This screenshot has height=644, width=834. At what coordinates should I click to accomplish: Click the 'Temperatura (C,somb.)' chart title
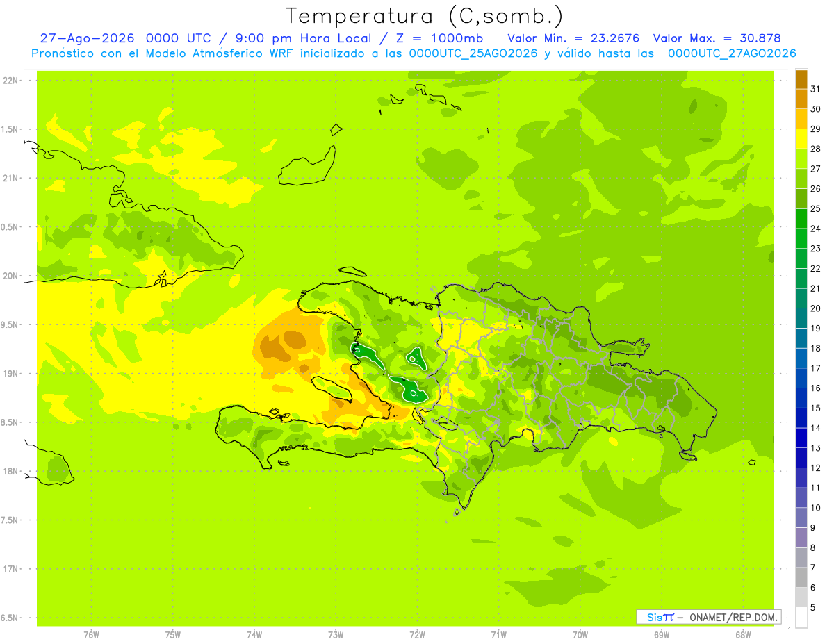pyautogui.click(x=425, y=17)
